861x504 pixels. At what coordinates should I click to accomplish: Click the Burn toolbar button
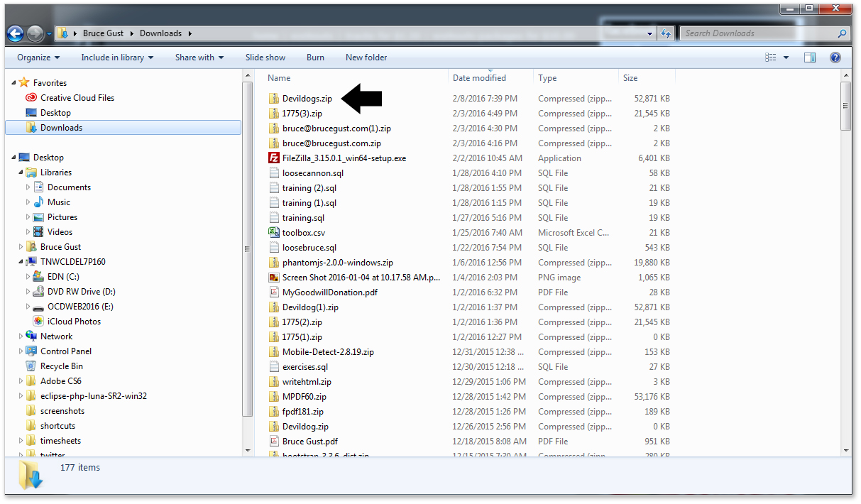pos(315,57)
